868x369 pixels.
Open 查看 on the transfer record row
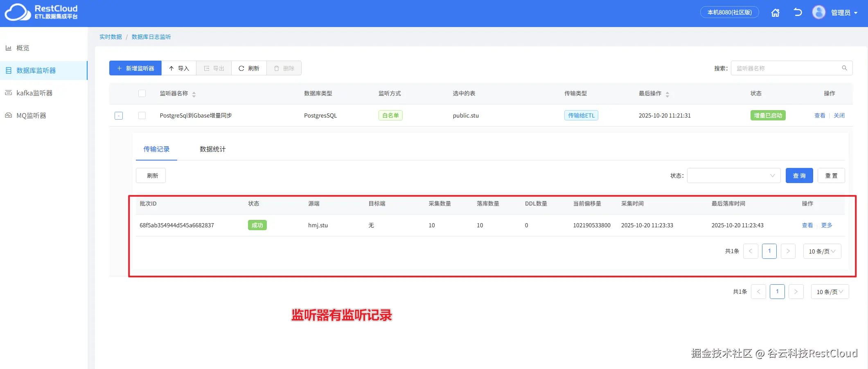click(x=807, y=225)
